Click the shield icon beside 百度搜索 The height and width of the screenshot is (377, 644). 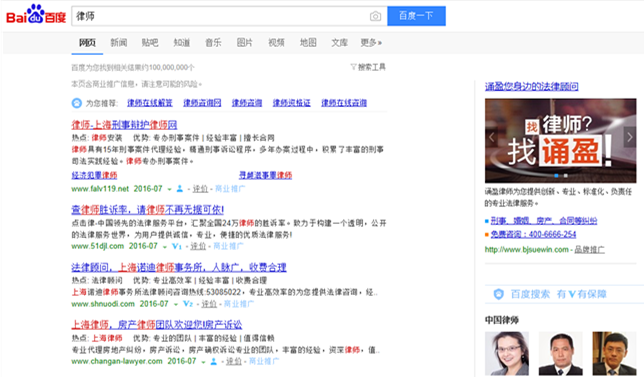click(499, 294)
